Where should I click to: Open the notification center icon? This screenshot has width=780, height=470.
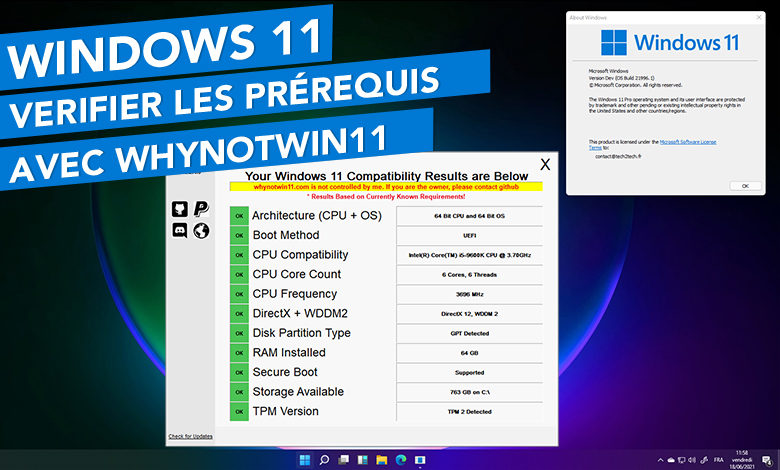(x=767, y=461)
